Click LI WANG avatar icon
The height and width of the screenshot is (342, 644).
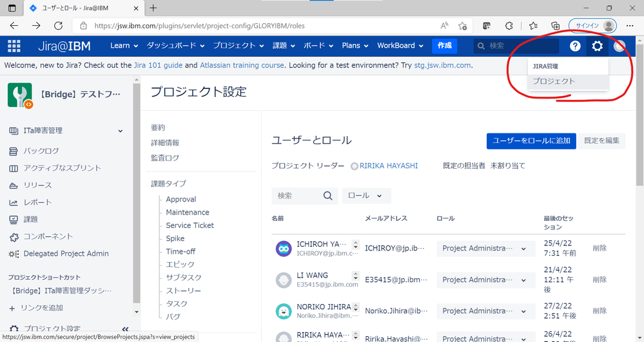(284, 280)
